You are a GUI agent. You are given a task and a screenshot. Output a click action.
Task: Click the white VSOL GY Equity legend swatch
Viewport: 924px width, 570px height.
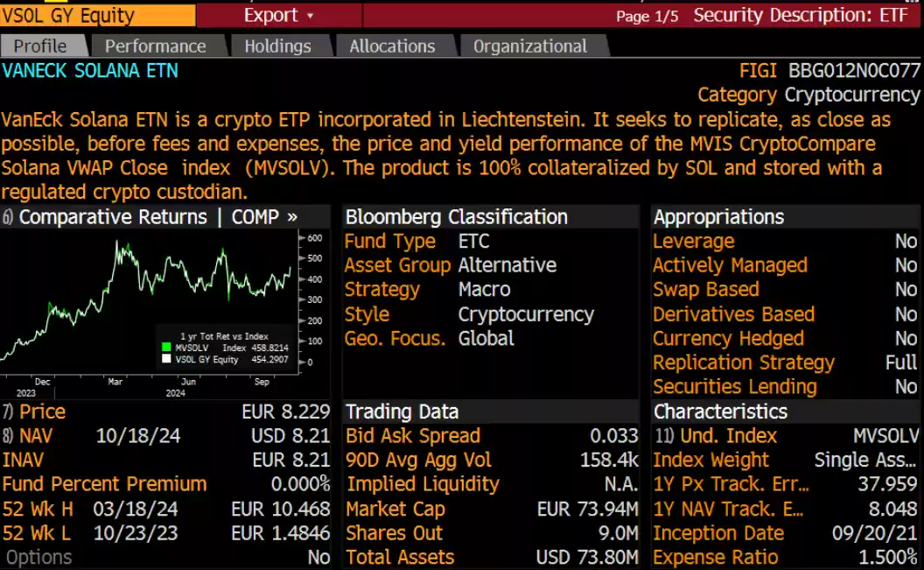tap(165, 359)
